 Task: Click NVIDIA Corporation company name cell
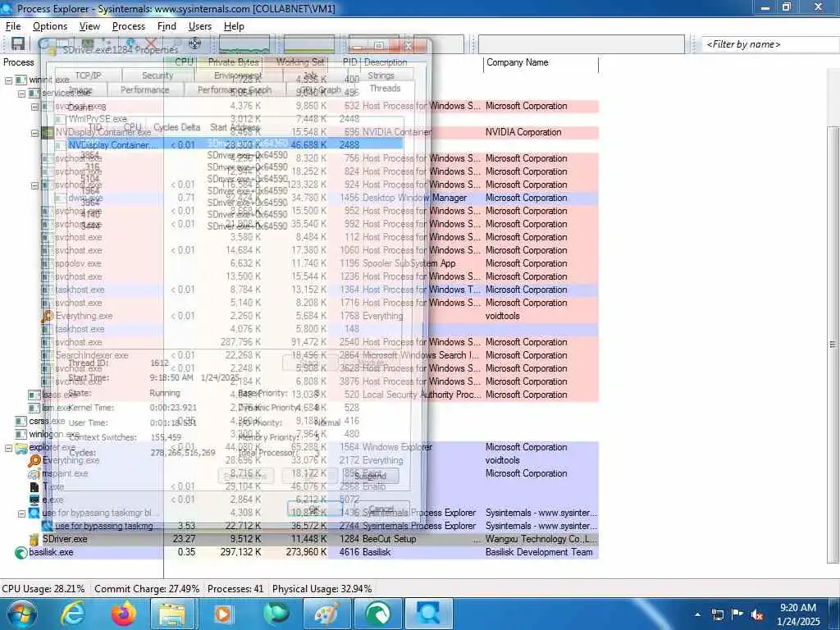(523, 132)
